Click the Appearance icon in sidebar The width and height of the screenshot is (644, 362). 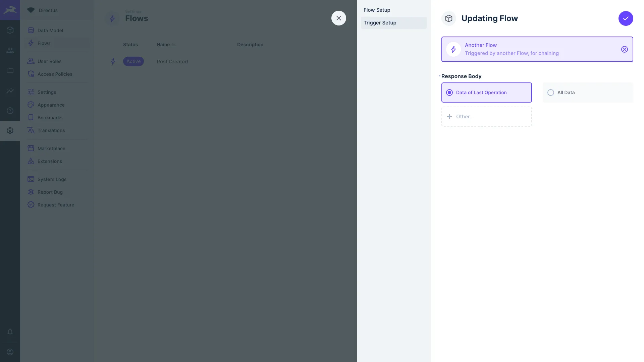click(31, 105)
